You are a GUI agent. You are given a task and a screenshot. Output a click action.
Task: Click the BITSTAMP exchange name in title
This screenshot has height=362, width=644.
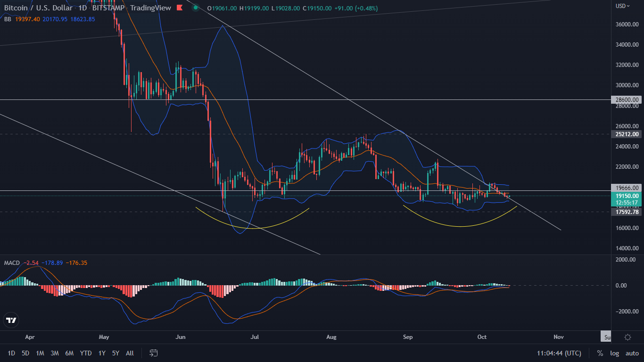pyautogui.click(x=108, y=8)
